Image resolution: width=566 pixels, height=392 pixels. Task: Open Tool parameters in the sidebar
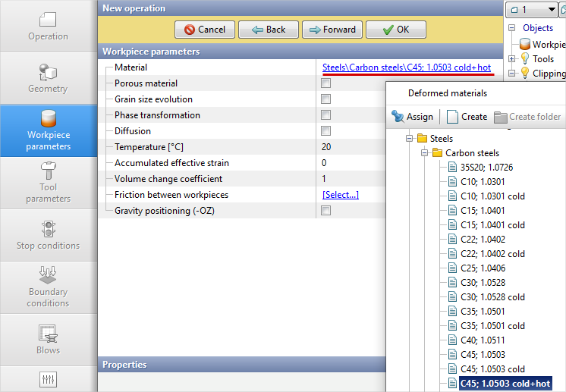point(48,182)
